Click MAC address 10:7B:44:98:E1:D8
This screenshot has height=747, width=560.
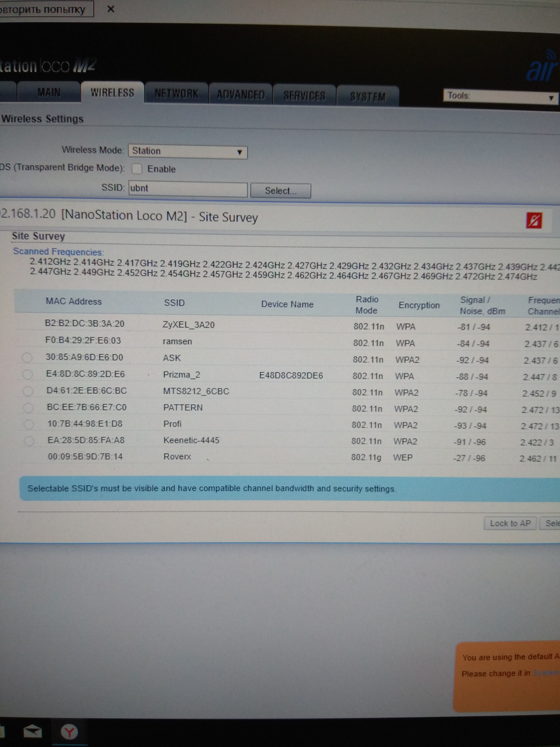pyautogui.click(x=85, y=423)
